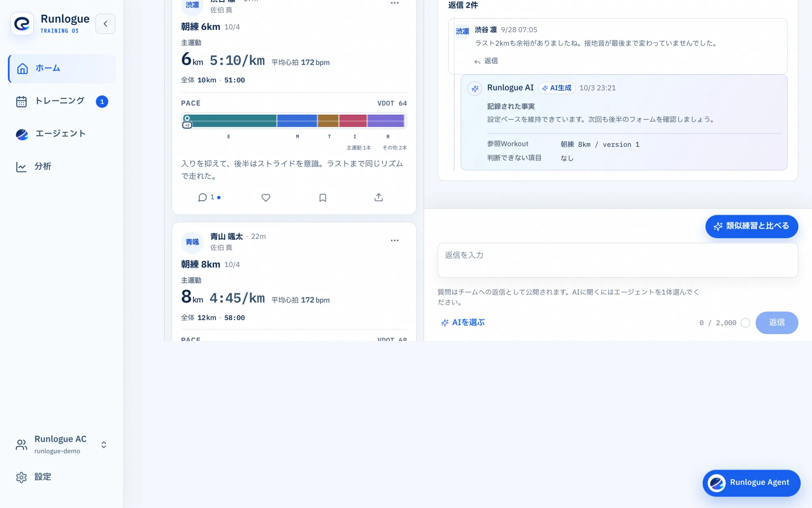Open the エージェント menu item
812x508 pixels.
62,134
